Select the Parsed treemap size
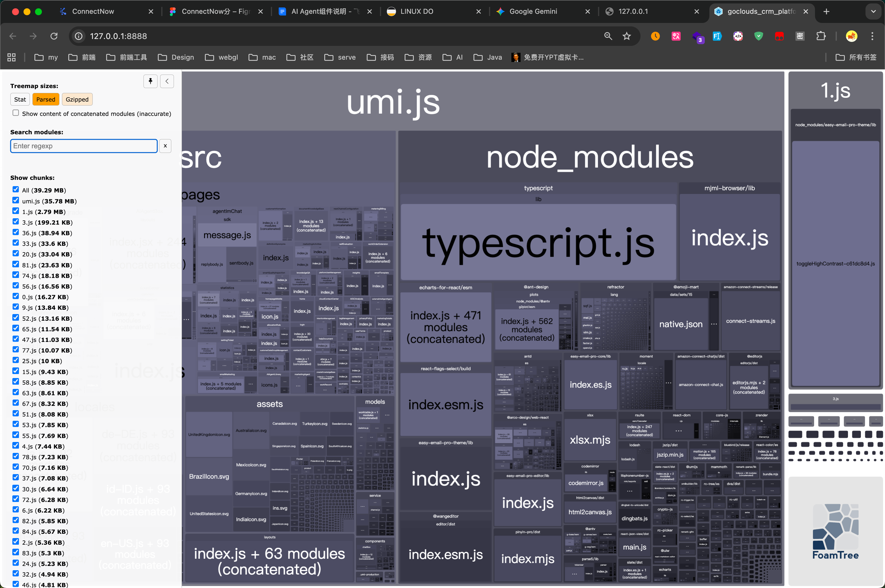The height and width of the screenshot is (588, 885). [46, 99]
